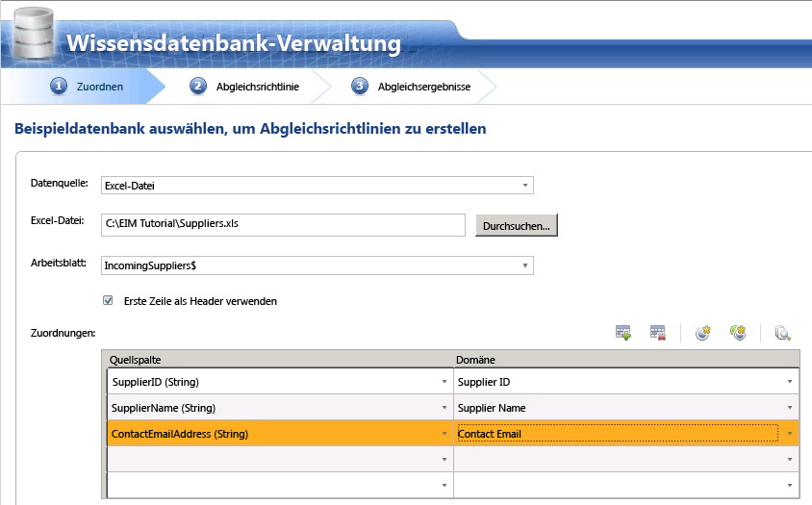Open last row empty domain dropdown

tap(790, 486)
